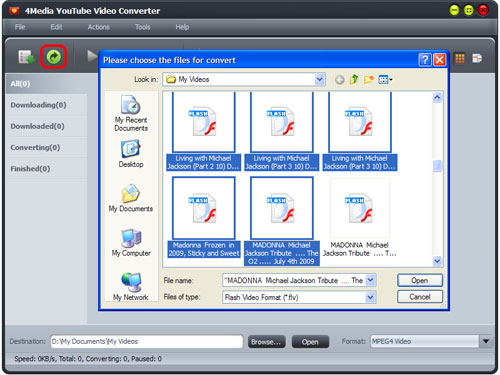Select unselected MADONNA Michael Jackson Tribute T... file
This screenshot has width=500, height=375.
[360, 218]
